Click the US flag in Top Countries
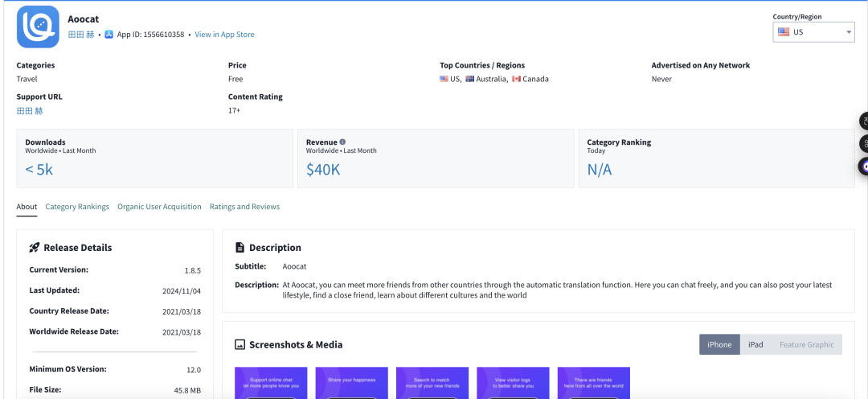 [444, 79]
